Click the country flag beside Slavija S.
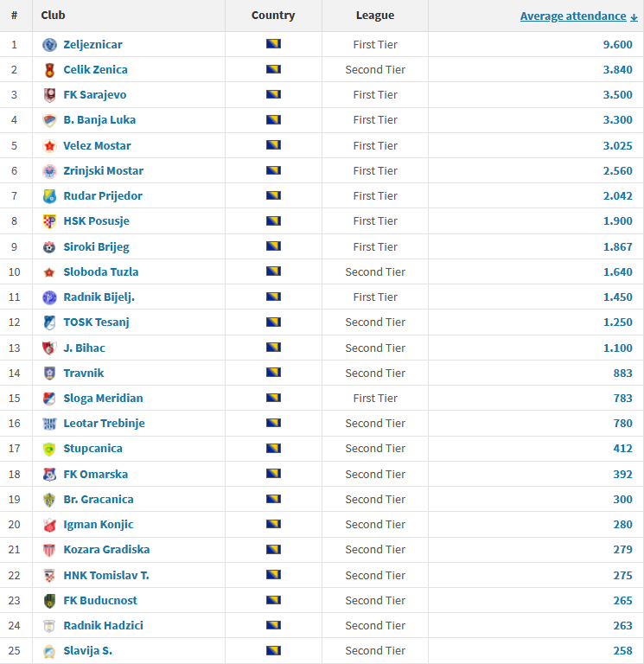 pyautogui.click(x=273, y=650)
